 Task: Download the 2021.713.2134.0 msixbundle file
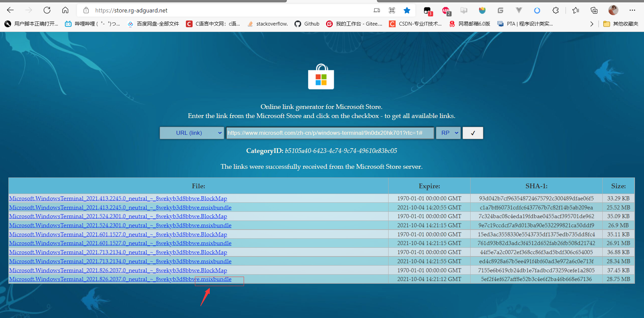tap(120, 261)
